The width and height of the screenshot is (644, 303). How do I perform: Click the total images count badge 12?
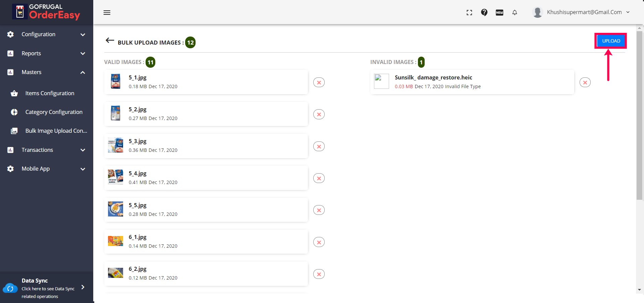click(191, 43)
